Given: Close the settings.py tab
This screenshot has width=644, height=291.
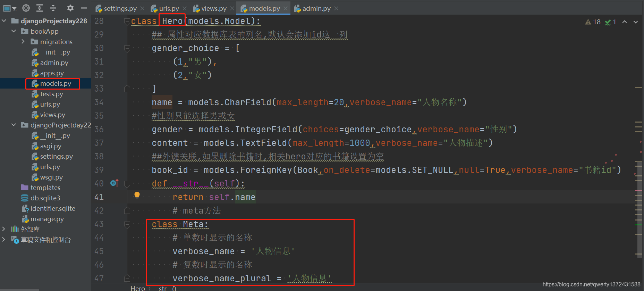Looking at the screenshot, I should pos(142,8).
